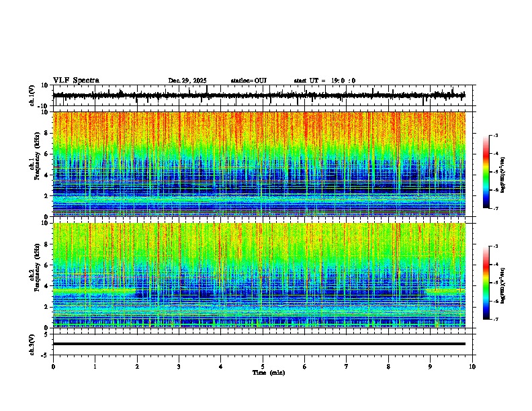Click the time axis tick label "0"
The image size is (532, 411).
coord(53,367)
